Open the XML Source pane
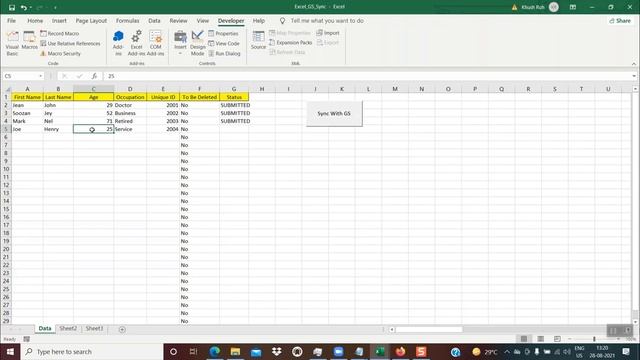The width and height of the screenshot is (640, 360). click(x=258, y=40)
